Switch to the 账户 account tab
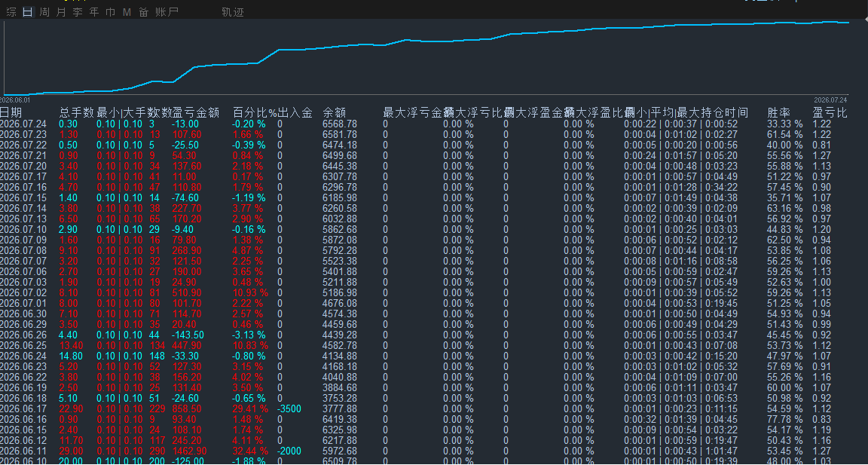Viewport: 868px width, 465px height. click(167, 12)
